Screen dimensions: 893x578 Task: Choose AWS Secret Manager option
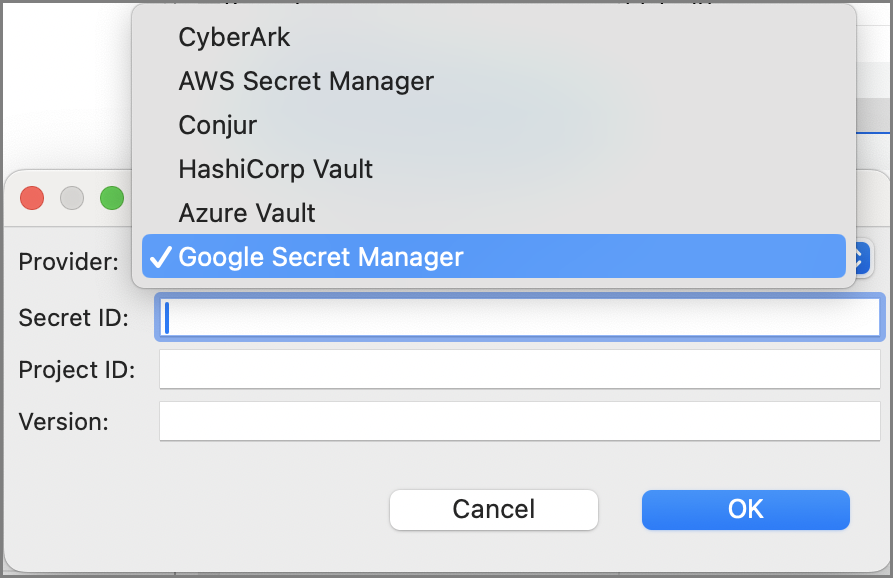pyautogui.click(x=305, y=81)
